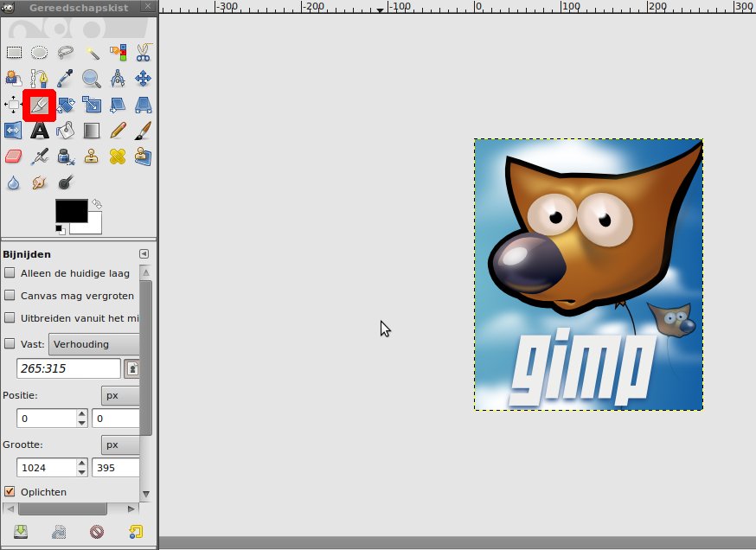Select the Ellipse Select tool
Viewport: 756px width, 550px height.
(40, 52)
